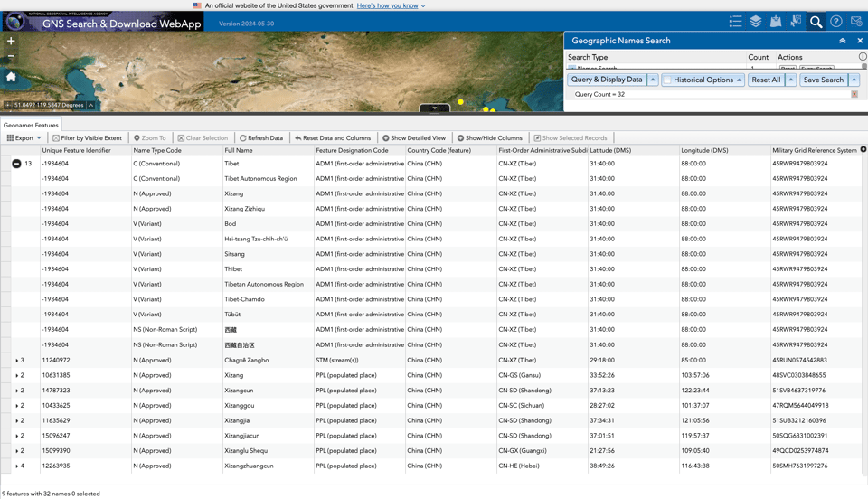Enable the Historical Options checkbox
Image resolution: width=868 pixels, height=499 pixels.
(668, 80)
